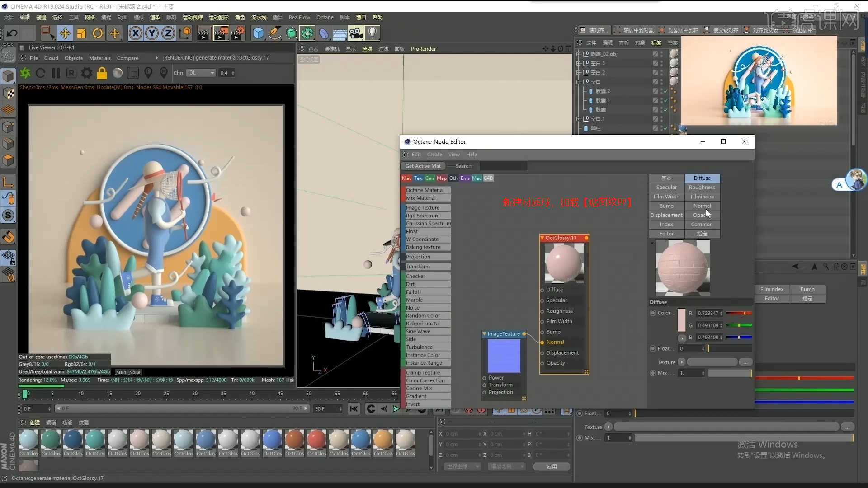This screenshot has width=868, height=488.
Task: Switch to Roughness material tab
Action: pyautogui.click(x=702, y=188)
